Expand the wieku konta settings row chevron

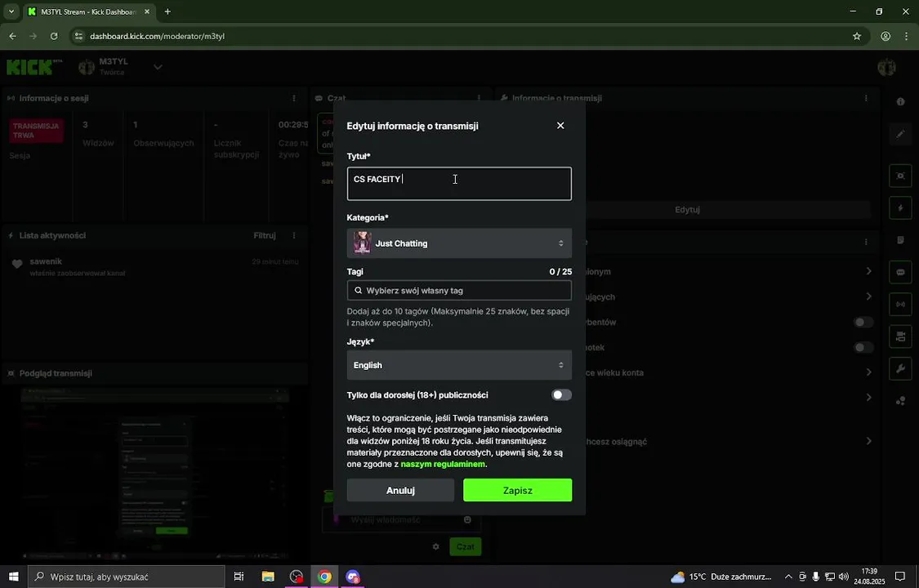click(x=868, y=372)
